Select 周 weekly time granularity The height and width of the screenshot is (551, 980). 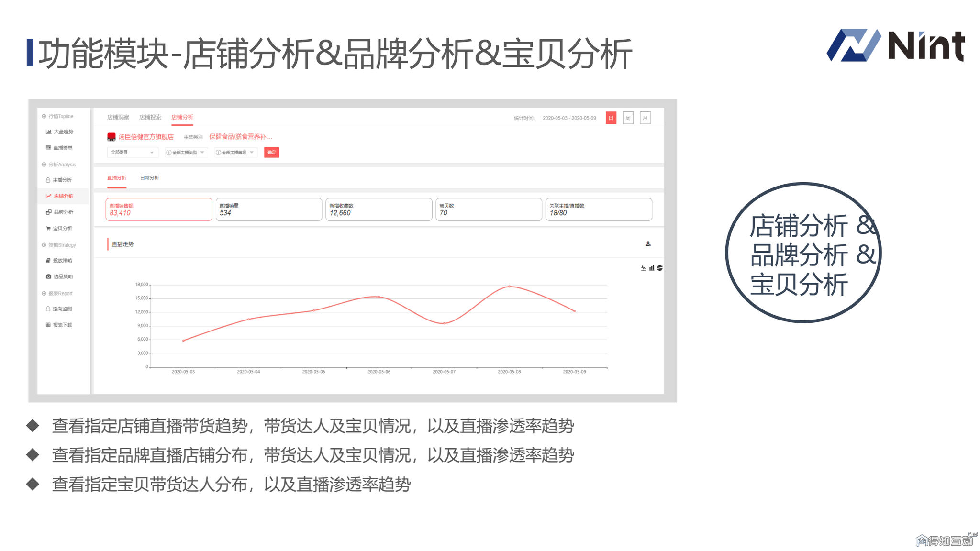click(628, 118)
